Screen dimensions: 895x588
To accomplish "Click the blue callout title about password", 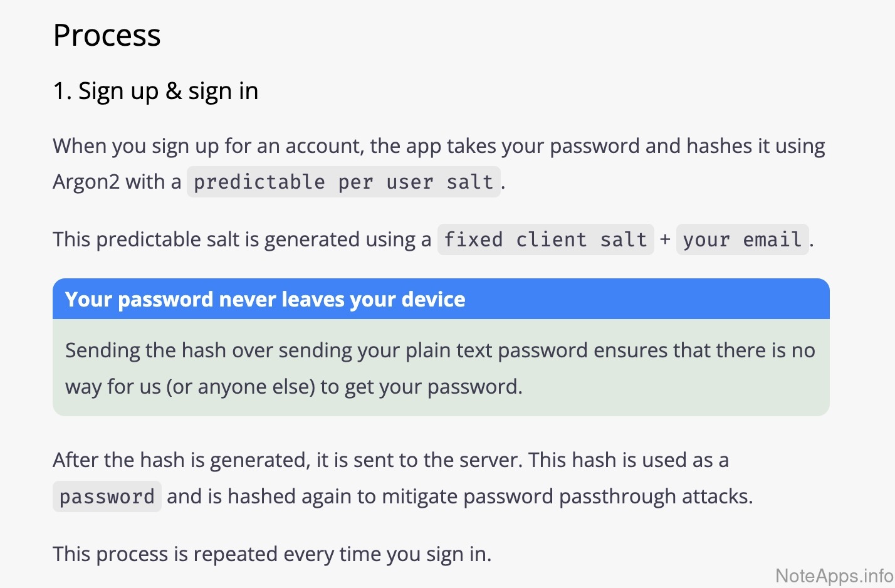I will [265, 300].
